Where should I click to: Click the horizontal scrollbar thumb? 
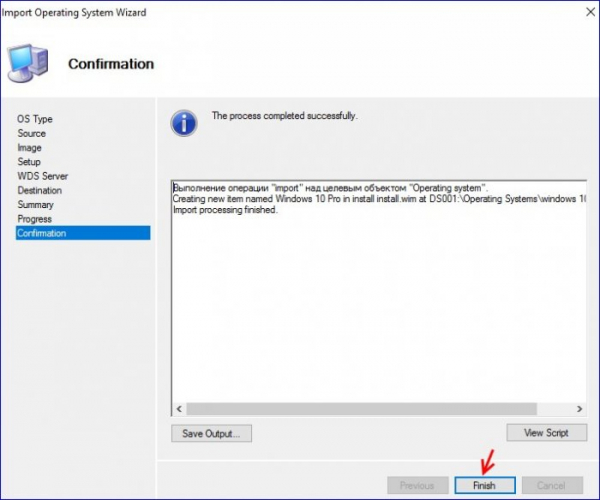click(x=362, y=409)
